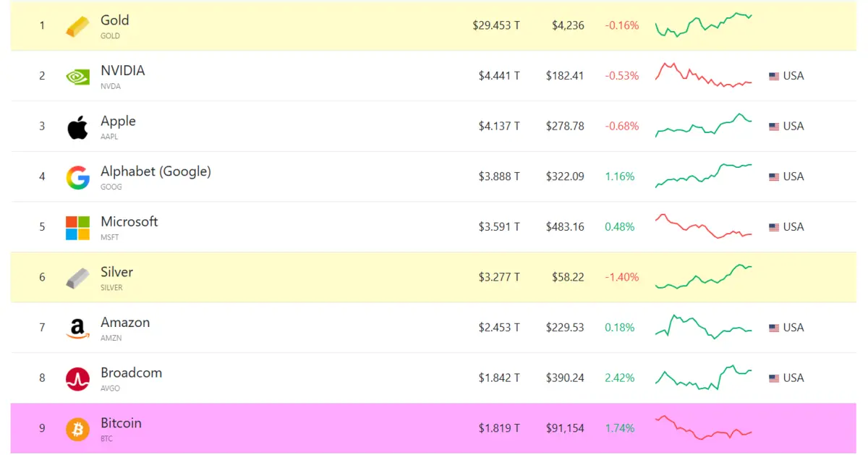The image size is (868, 455).
Task: Open the Gold asset link
Action: click(x=114, y=20)
